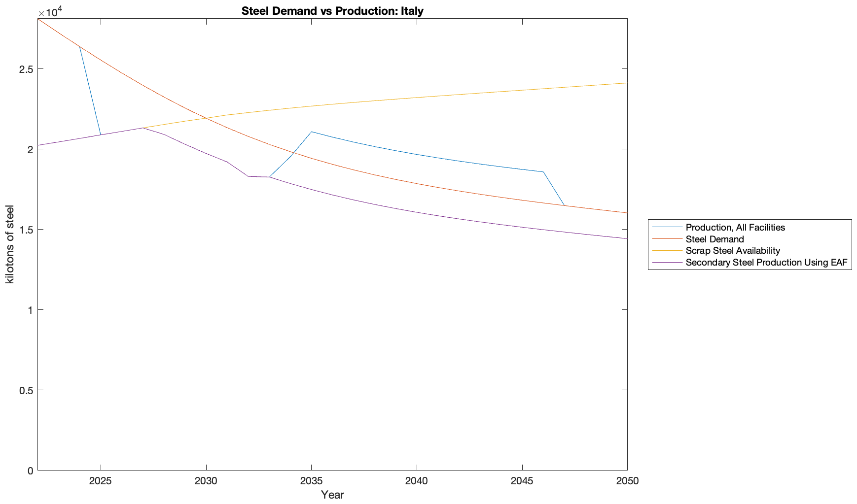Select the 'Steel Demand' legend entry text
857x504 pixels.
(x=714, y=239)
